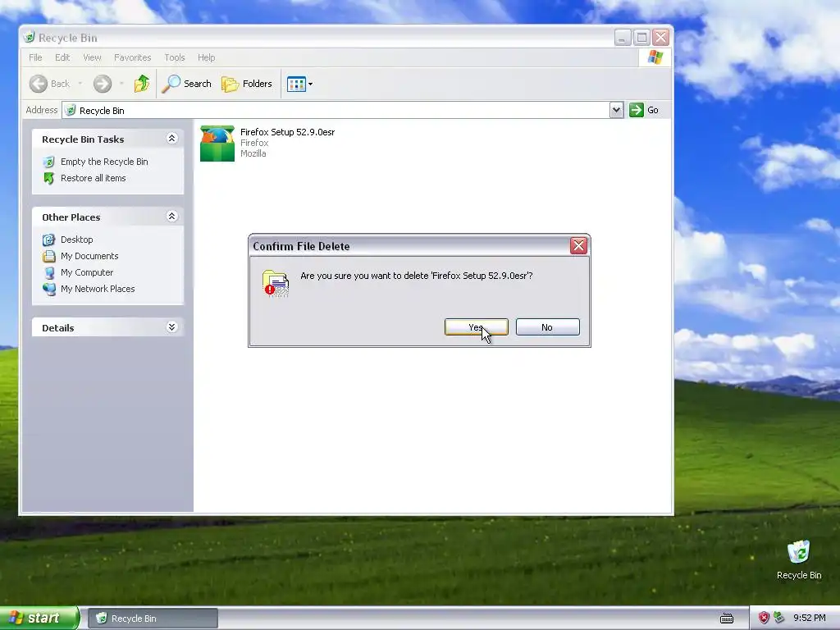Viewport: 840px width, 630px height.
Task: Open the Forward history dropdown arrow
Action: 121,84
